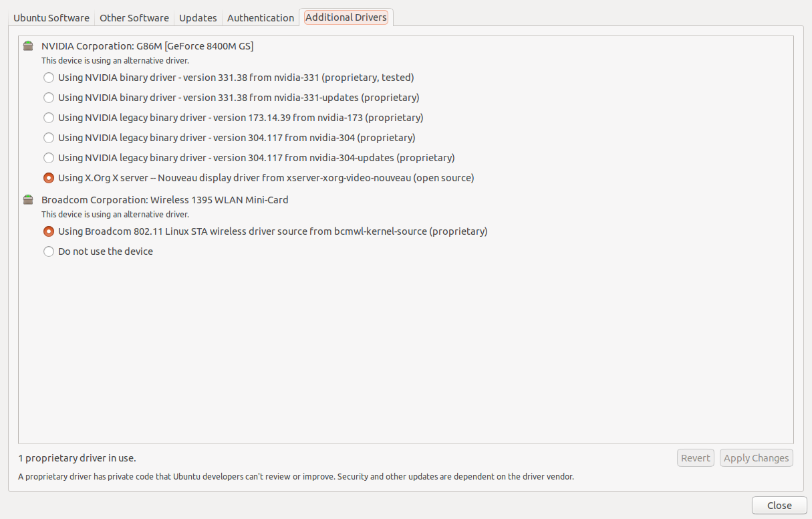
Task: Click the Broadcom device hardware icon
Action: pos(27,200)
